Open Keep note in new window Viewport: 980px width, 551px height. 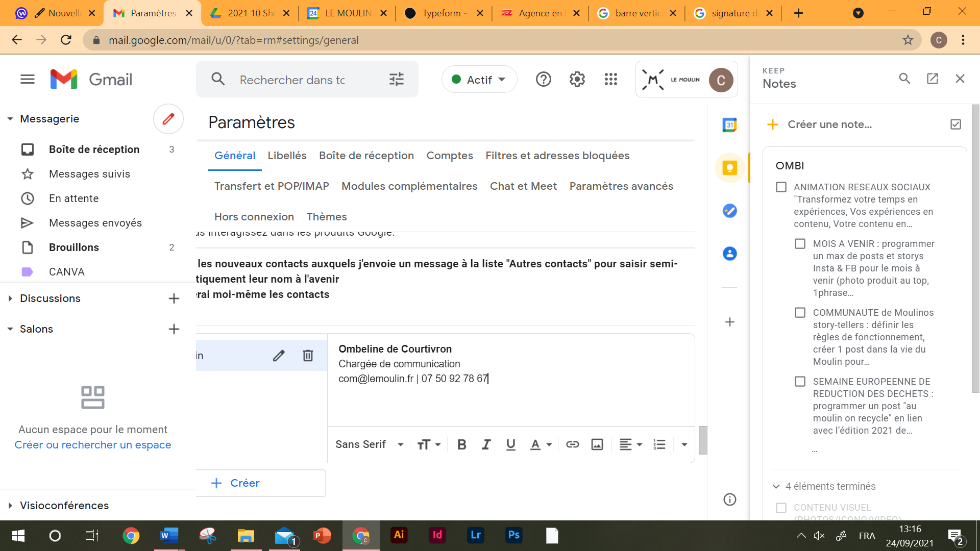932,79
